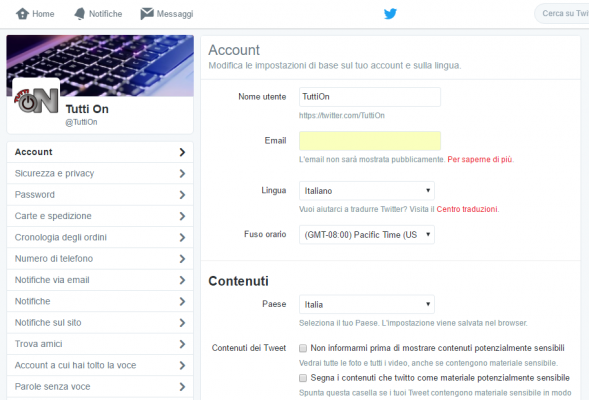
Task: Click the Contenuti section heading
Action: (x=238, y=281)
